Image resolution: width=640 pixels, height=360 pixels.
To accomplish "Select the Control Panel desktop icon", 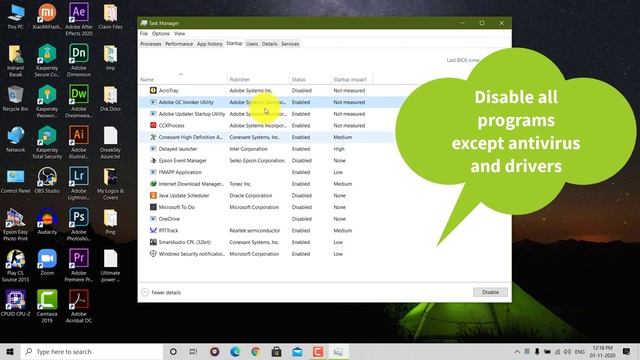I will [15, 180].
